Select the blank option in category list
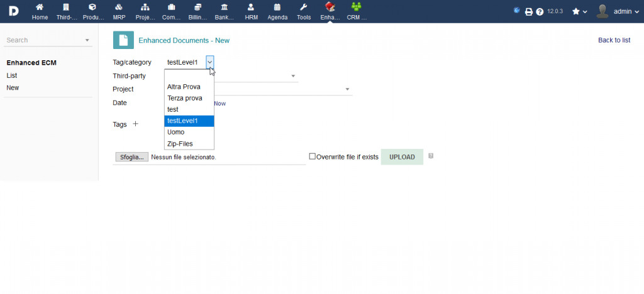 coord(189,75)
